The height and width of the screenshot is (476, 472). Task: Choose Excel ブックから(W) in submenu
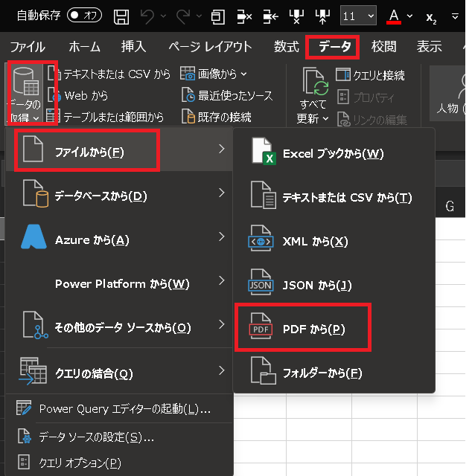point(334,152)
